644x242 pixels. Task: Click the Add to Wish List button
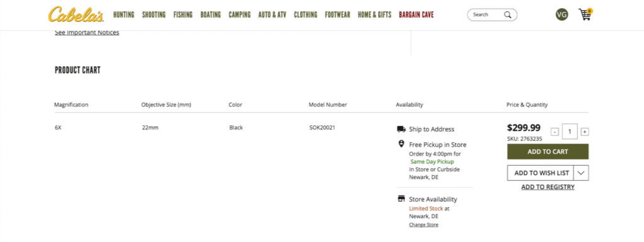[540, 173]
